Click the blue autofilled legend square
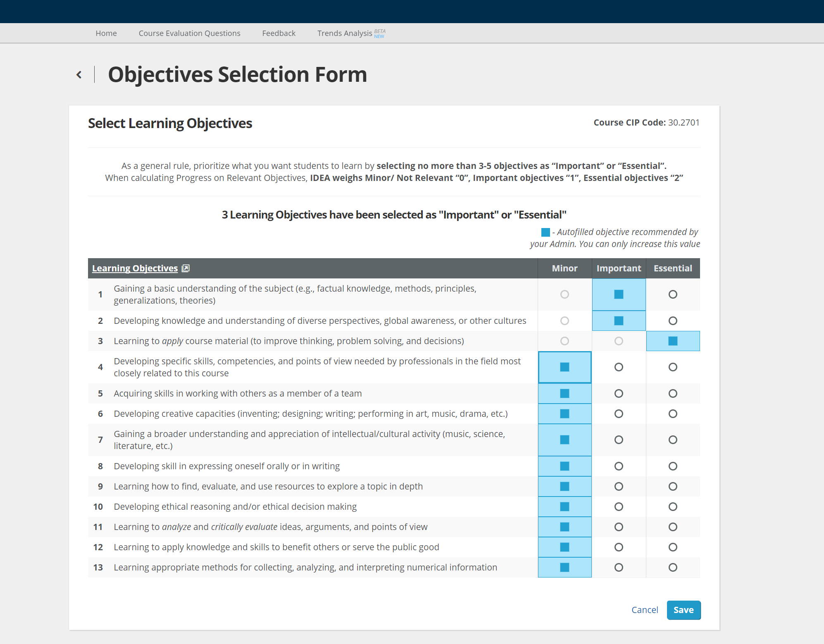Image resolution: width=824 pixels, height=644 pixels. 545,232
